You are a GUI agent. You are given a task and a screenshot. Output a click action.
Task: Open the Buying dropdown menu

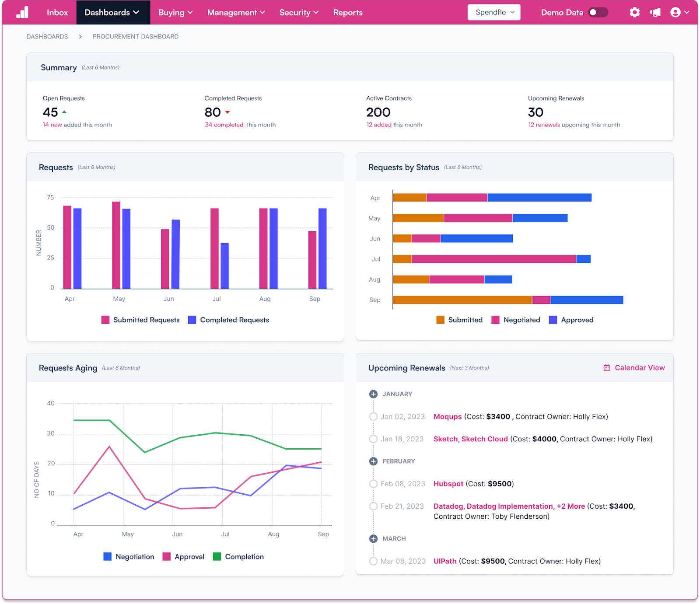(x=175, y=12)
